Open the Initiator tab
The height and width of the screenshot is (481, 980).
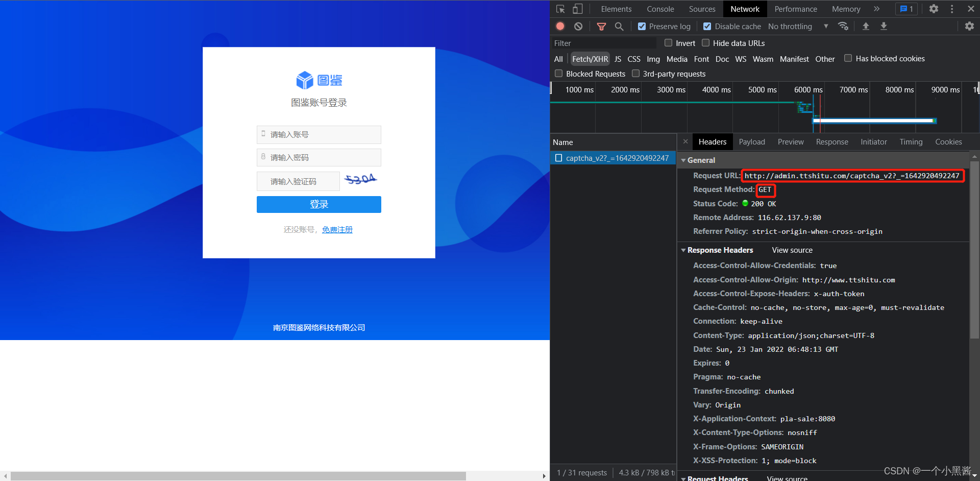click(873, 141)
